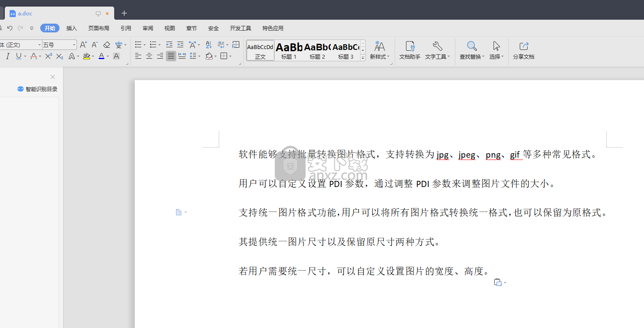The width and height of the screenshot is (644, 328).
Task: Click 智能识别目录 in the navigation pane
Action: coord(38,89)
